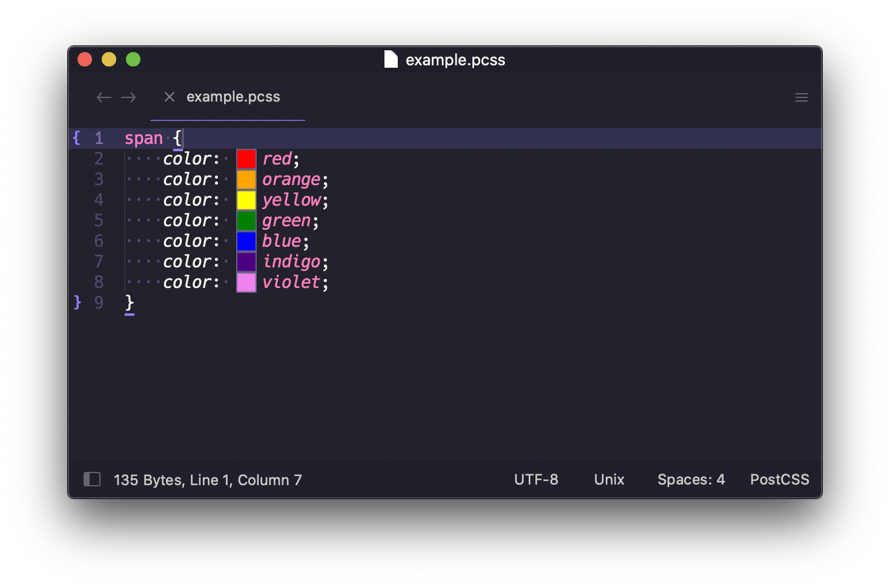The image size is (890, 588).
Task: Open the UTF-8 encoding selector
Action: point(536,479)
